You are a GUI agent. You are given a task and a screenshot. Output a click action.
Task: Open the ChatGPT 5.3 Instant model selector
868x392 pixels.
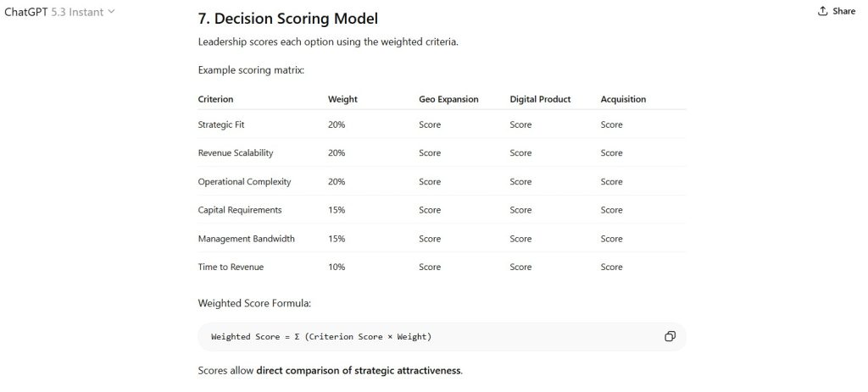[x=59, y=11]
